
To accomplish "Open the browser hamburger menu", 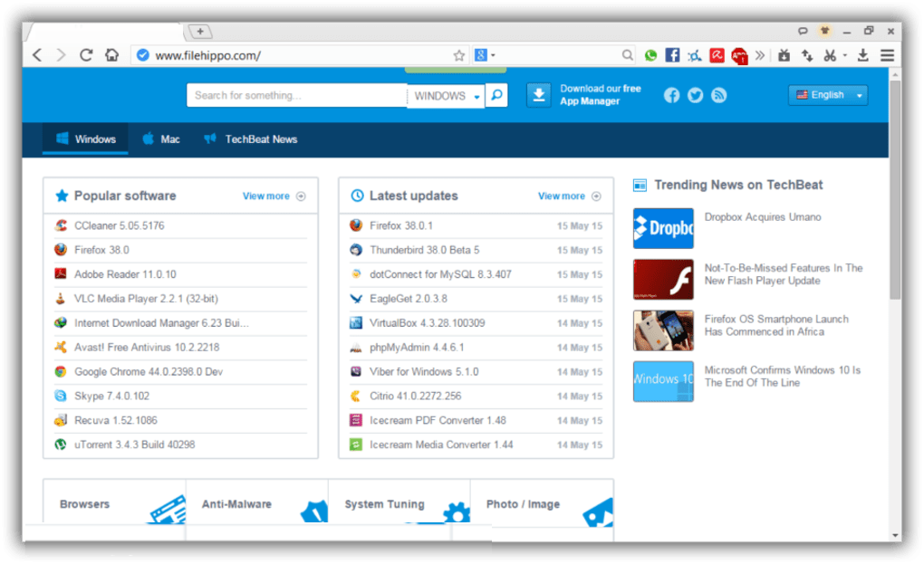I will [888, 55].
